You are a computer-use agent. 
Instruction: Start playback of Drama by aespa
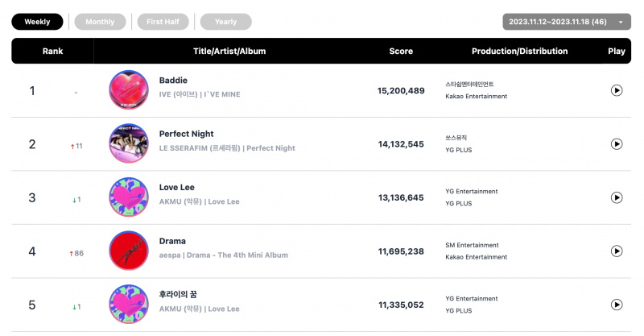616,251
